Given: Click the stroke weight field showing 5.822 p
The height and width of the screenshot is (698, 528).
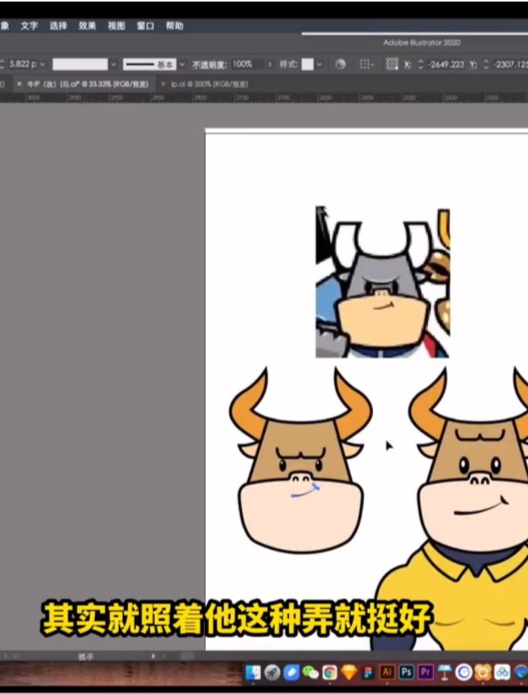Looking at the screenshot, I should [23, 64].
